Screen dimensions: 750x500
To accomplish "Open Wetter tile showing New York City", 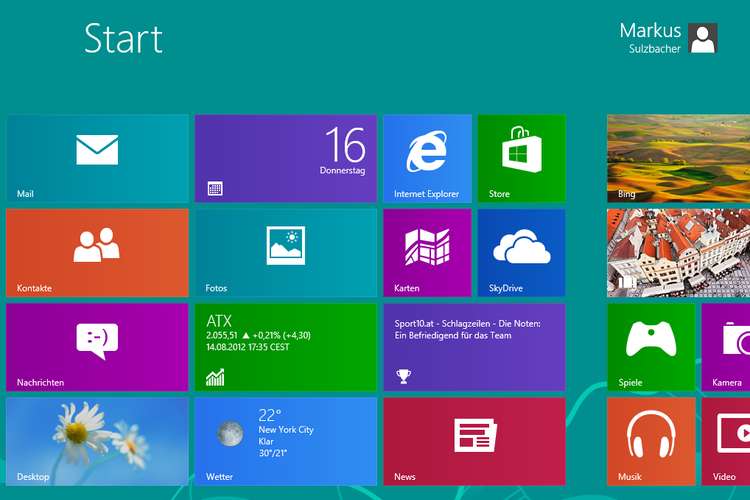I will (x=285, y=441).
